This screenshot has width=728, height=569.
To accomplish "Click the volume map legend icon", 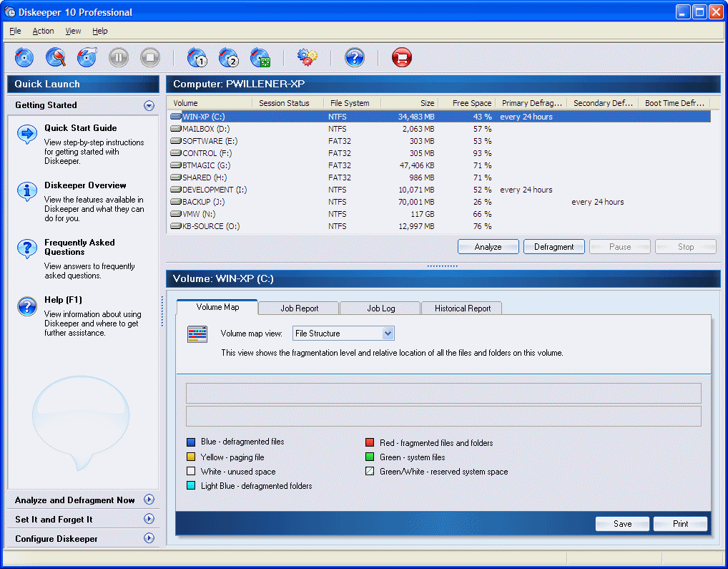I will (x=197, y=334).
